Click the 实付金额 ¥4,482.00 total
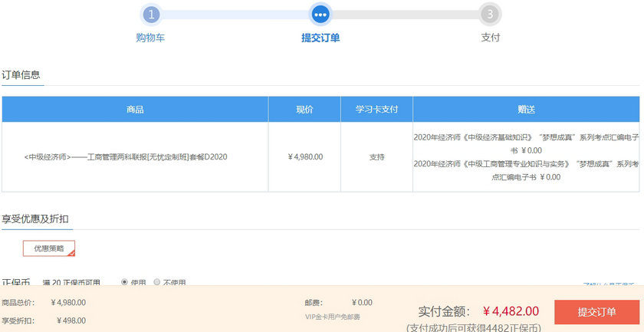644x332 pixels. (x=511, y=311)
